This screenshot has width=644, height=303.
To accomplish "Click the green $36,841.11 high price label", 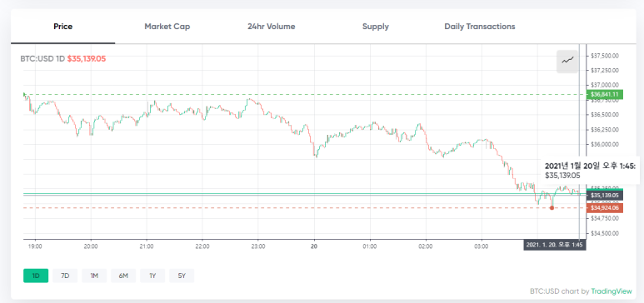I will (606, 94).
